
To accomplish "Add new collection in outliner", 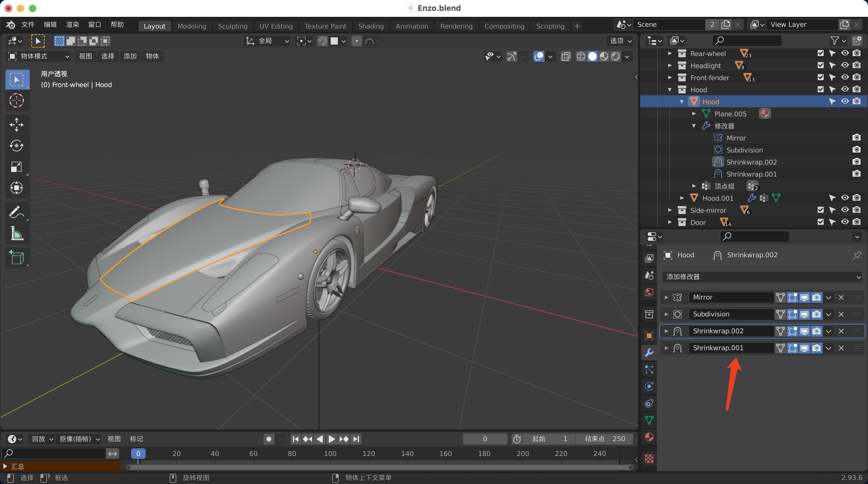I will [x=857, y=41].
